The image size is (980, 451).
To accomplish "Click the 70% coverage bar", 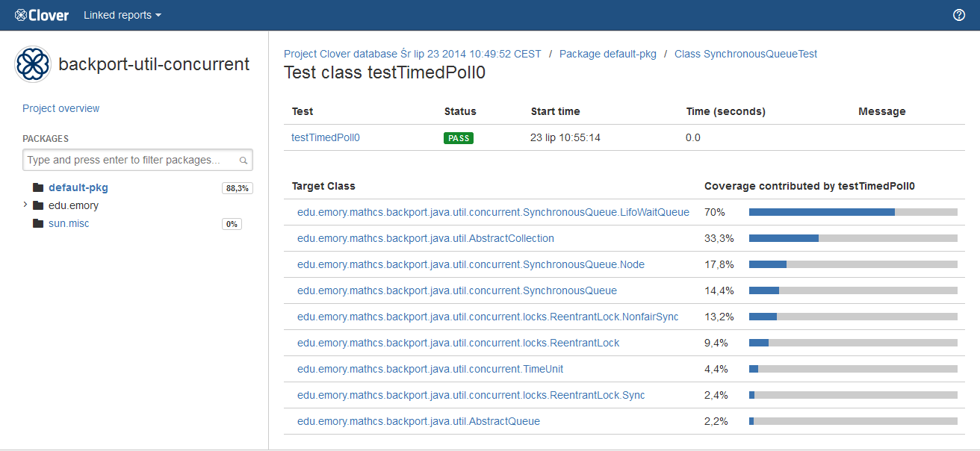I will pyautogui.click(x=852, y=212).
